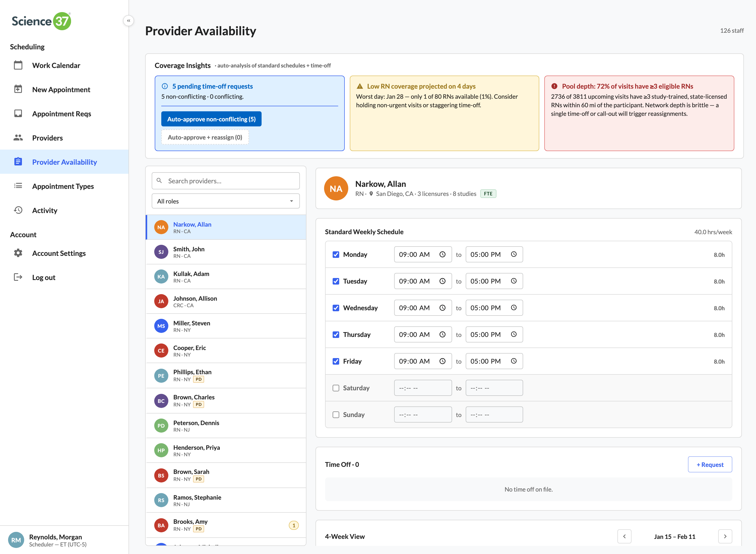Click the info icon on pending time-off card
Screen dimensions: 756x554
click(165, 86)
